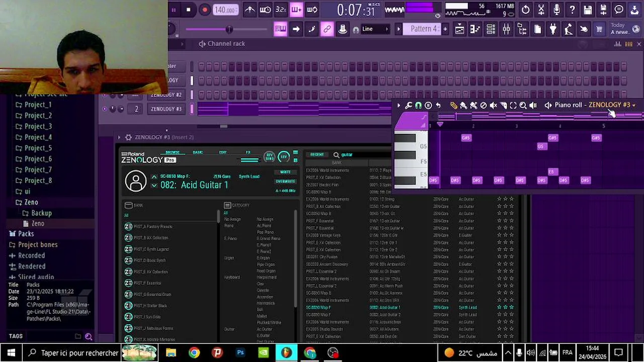Select piano roll select tool
Viewport: 644px width, 362px height.
[x=513, y=105]
